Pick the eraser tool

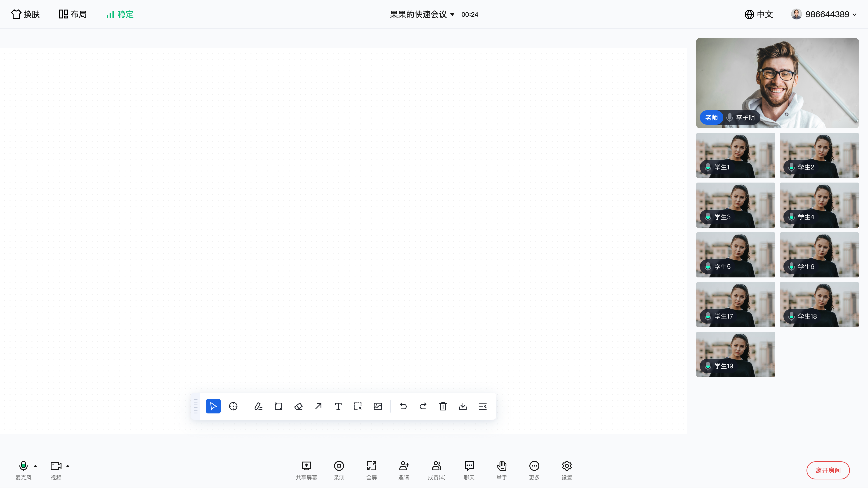point(298,406)
